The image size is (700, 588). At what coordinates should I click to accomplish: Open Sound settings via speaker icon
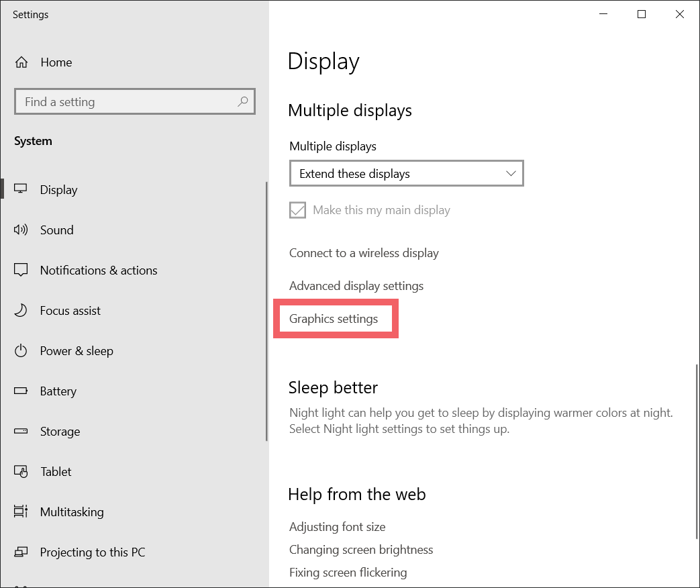(21, 230)
